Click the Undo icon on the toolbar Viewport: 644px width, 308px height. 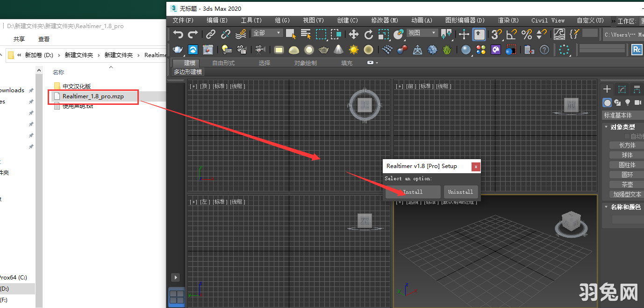[x=178, y=34]
